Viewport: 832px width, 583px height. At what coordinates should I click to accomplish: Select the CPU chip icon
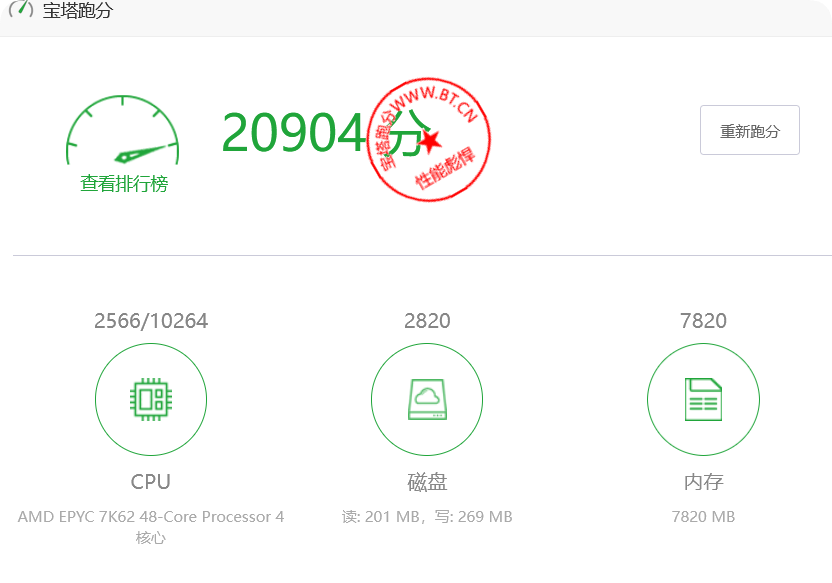point(151,399)
